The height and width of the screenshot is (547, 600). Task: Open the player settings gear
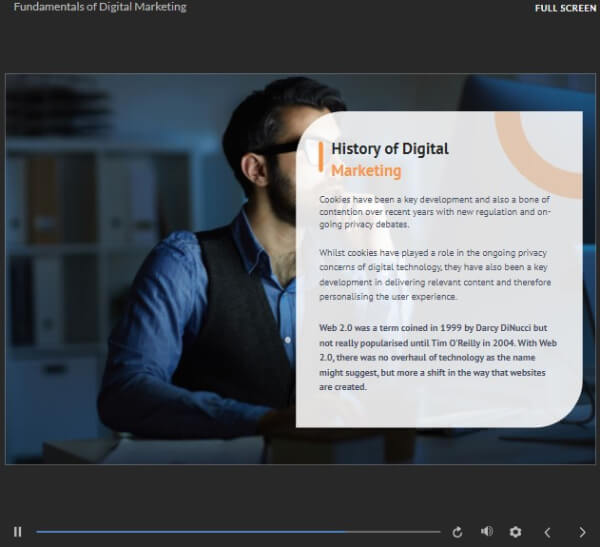click(x=515, y=532)
